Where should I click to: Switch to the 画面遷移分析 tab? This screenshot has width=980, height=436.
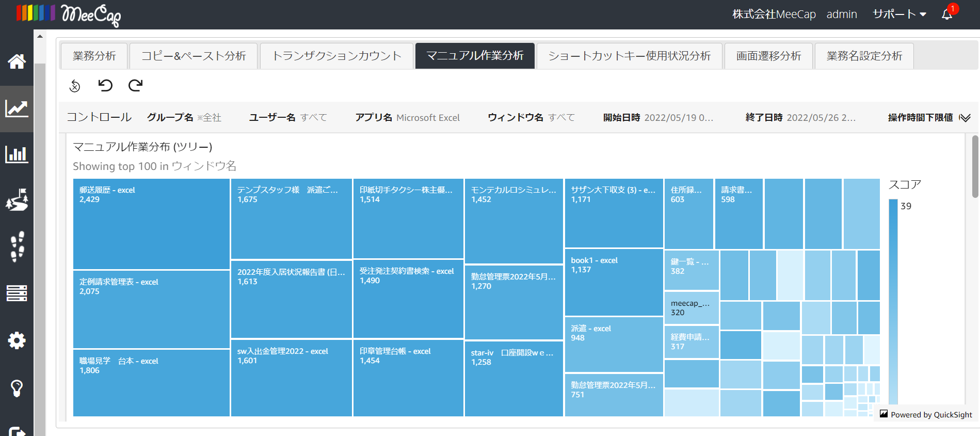768,56
